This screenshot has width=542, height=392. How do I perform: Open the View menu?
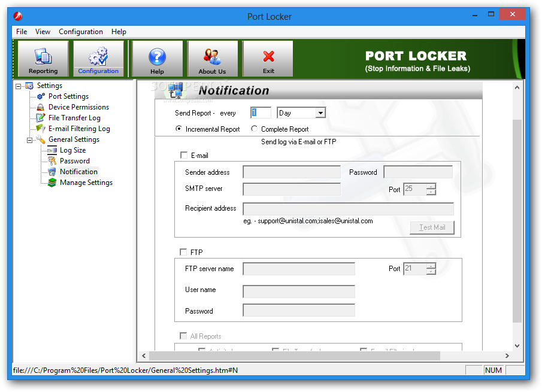coord(43,32)
